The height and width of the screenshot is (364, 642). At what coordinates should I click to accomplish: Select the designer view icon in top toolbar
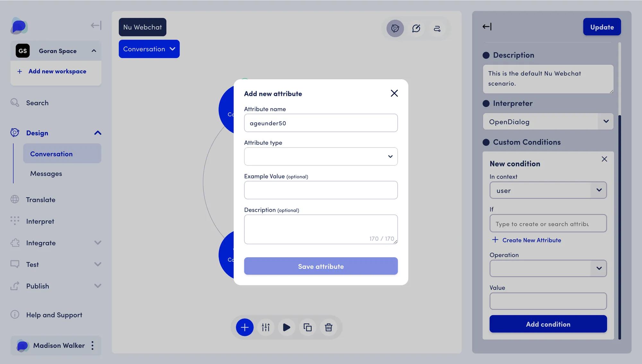395,28
